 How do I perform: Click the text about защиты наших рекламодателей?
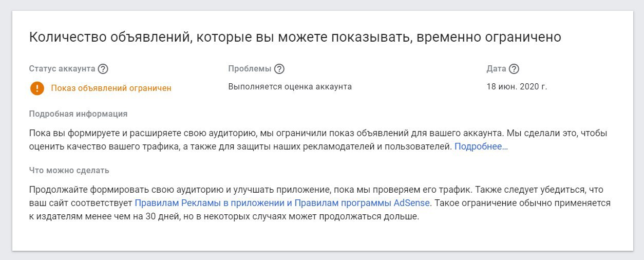(318, 146)
